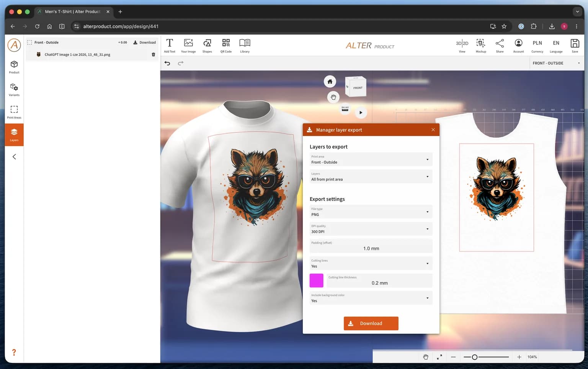588x369 pixels.
Task: Click Download in the layers panel header
Action: [x=144, y=43]
